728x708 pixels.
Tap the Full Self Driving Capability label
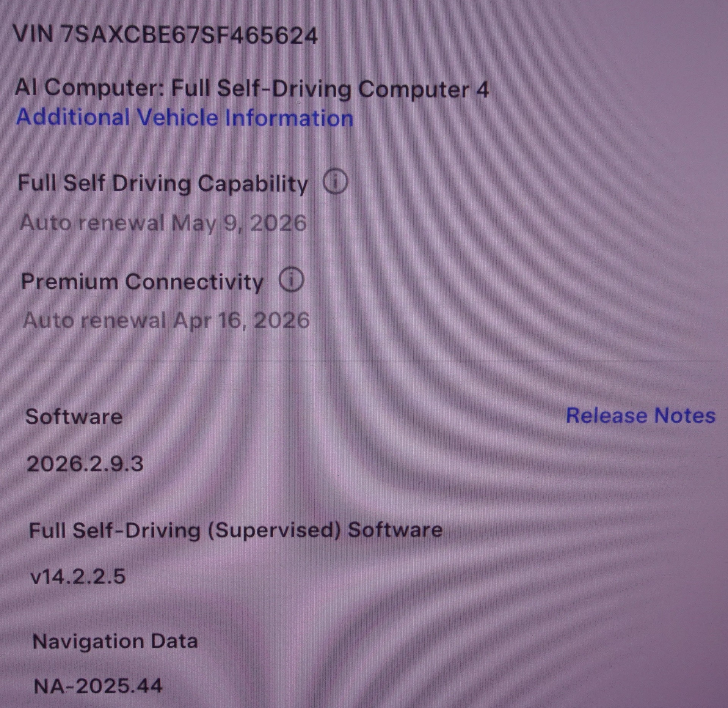(x=163, y=183)
